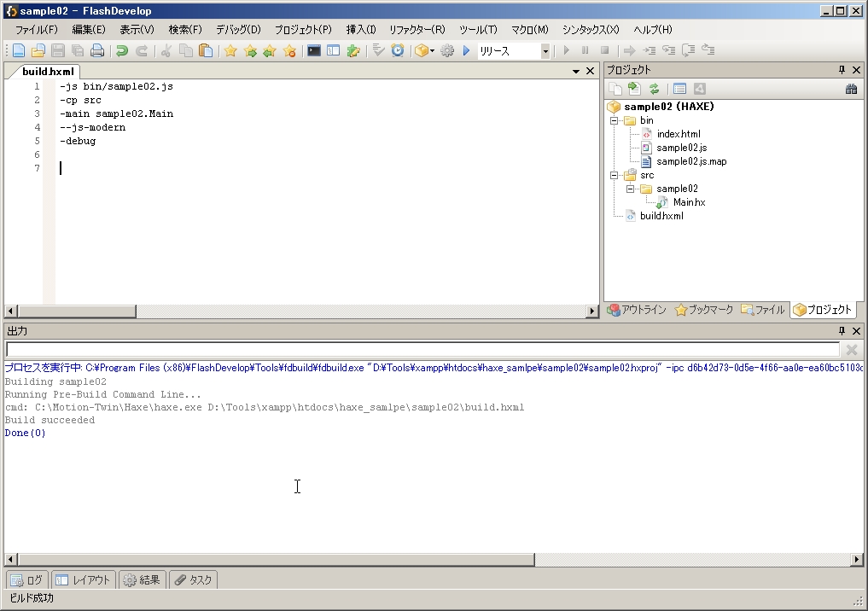The width and height of the screenshot is (868, 611).
Task: Click the Copy toolbar icon
Action: (186, 51)
